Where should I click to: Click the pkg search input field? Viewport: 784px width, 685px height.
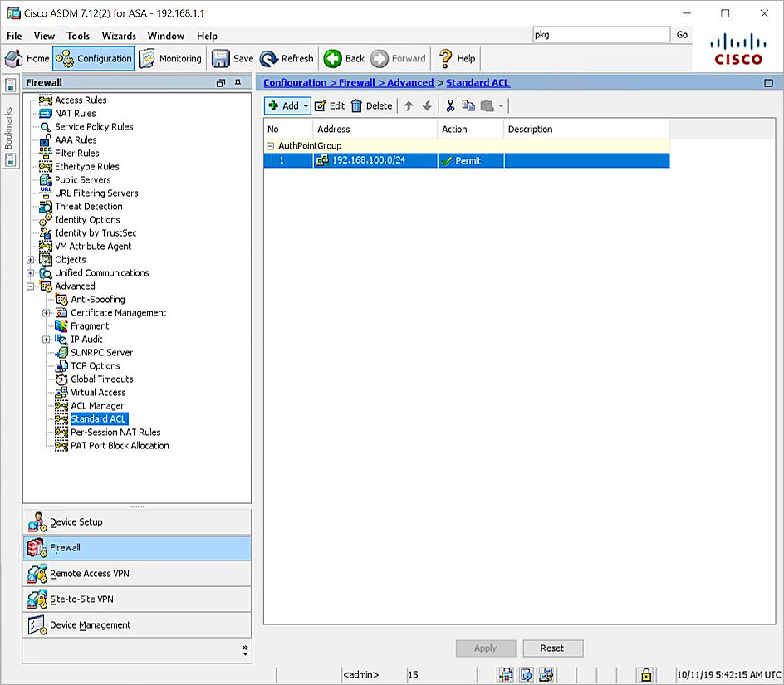(x=601, y=35)
